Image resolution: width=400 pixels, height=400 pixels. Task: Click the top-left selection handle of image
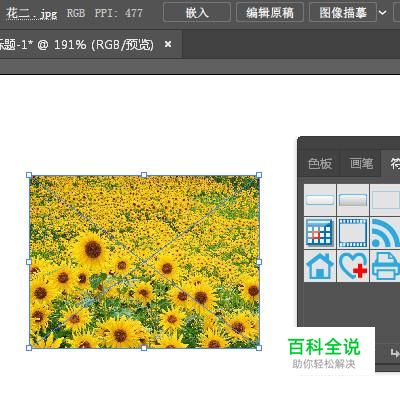pos(29,175)
